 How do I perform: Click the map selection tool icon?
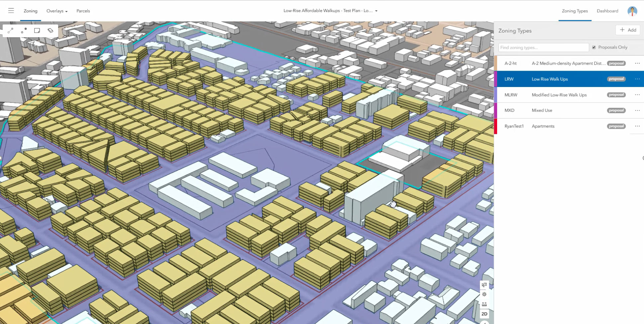point(484,285)
